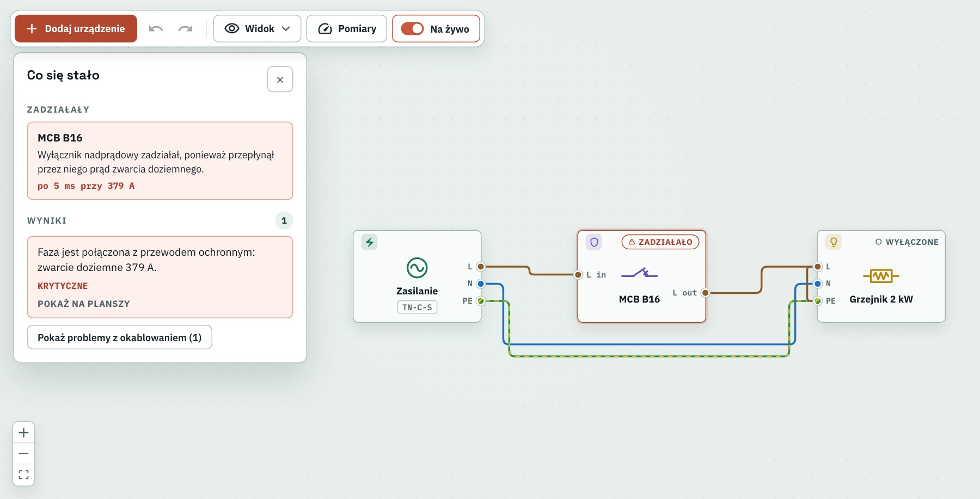
Task: Click Pokaż na planszy link
Action: (x=84, y=304)
